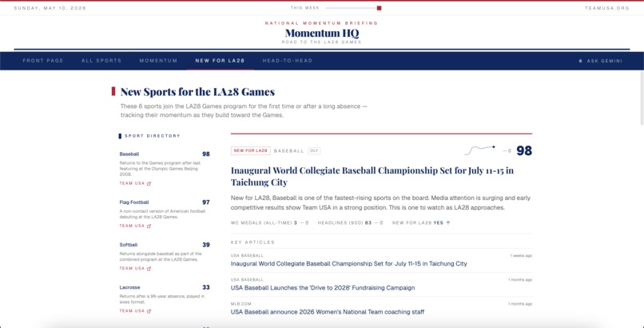Screen dimensions: 644x328
Task: Select Lacrosse in the sport directory
Action: (129, 287)
